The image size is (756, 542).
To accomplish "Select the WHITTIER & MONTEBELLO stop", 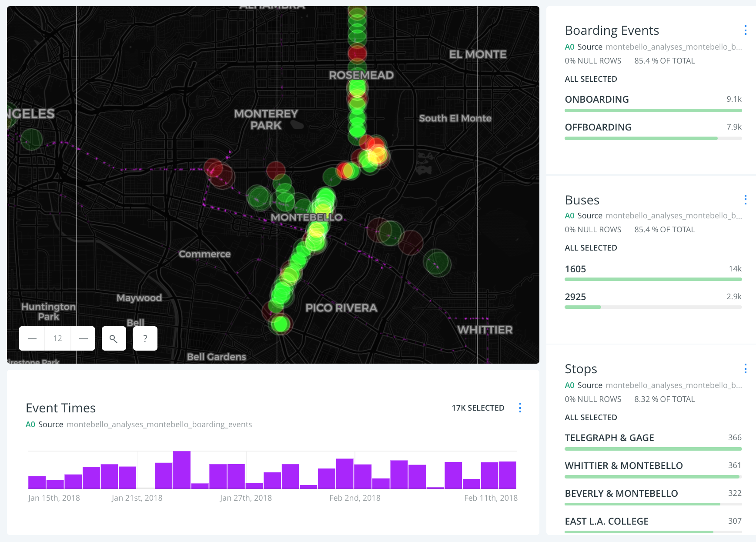I will point(623,466).
